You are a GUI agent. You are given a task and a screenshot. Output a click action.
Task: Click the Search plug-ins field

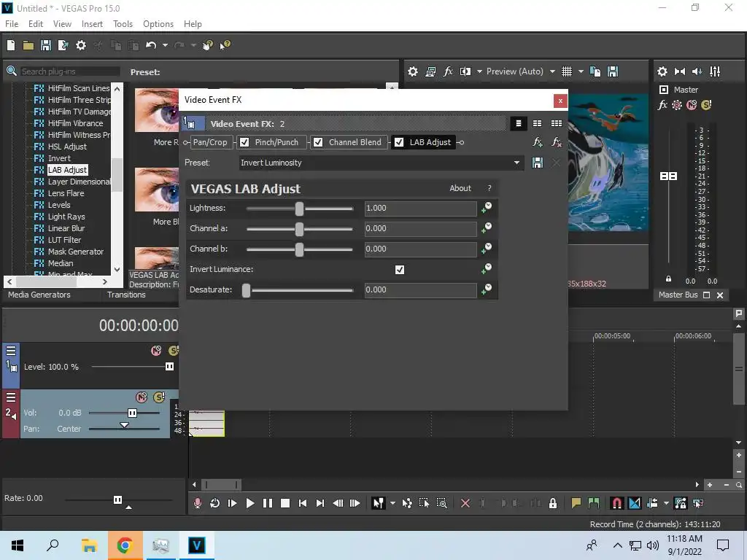(x=70, y=71)
